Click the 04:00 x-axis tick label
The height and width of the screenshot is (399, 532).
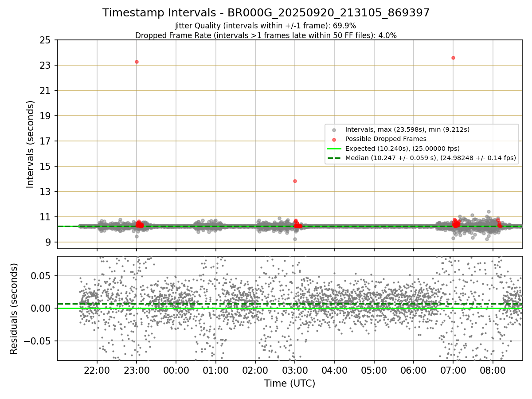click(334, 371)
